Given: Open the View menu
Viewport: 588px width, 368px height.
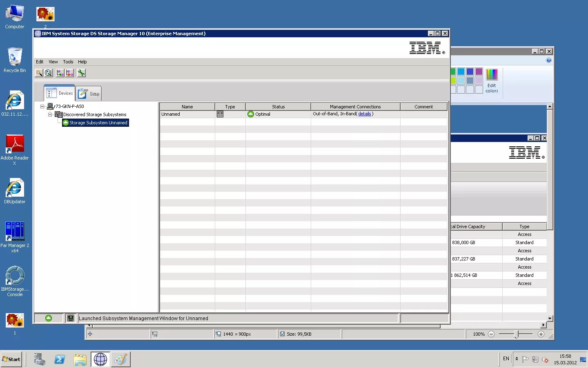Looking at the screenshot, I should tap(53, 62).
